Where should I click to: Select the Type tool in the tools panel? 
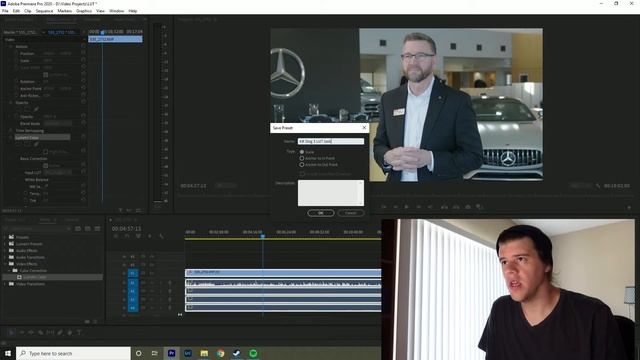pos(79,332)
